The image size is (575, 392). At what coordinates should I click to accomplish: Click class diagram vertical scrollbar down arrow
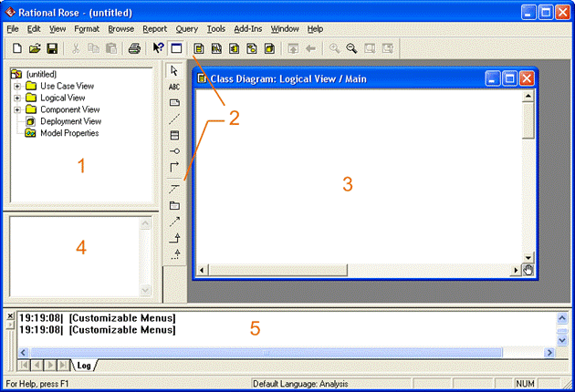528,258
